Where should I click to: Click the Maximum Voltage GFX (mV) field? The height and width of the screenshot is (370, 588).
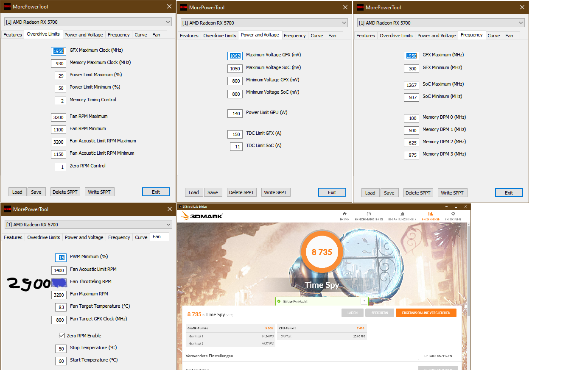point(235,56)
